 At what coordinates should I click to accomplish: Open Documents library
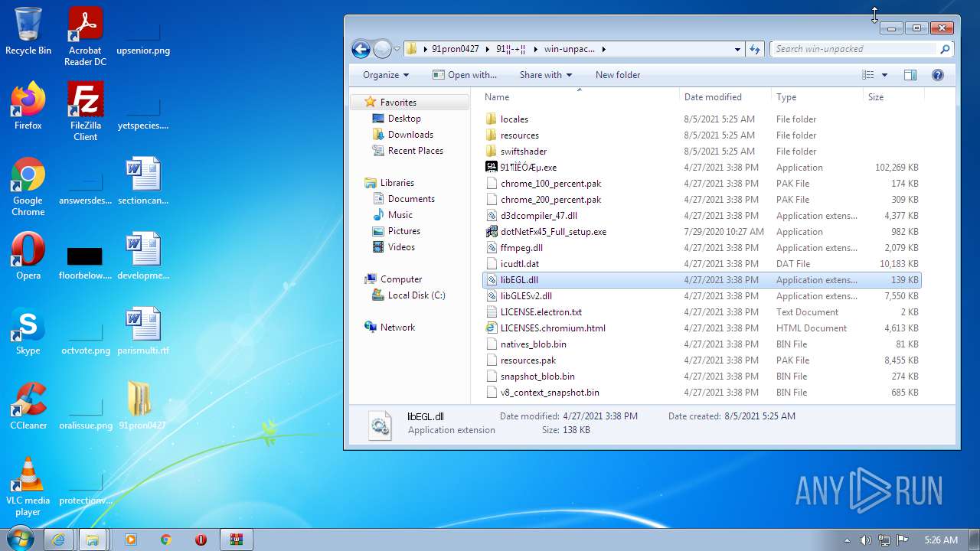(x=411, y=199)
